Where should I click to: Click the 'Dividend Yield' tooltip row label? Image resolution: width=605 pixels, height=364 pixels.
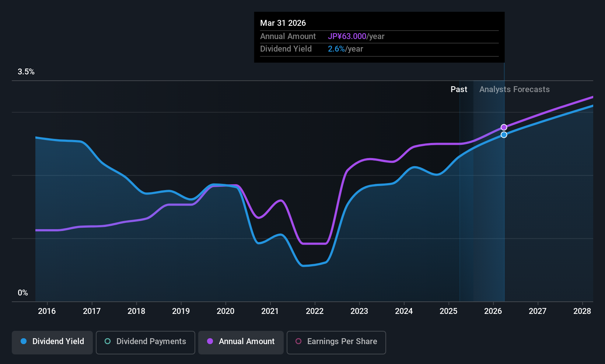click(x=286, y=49)
